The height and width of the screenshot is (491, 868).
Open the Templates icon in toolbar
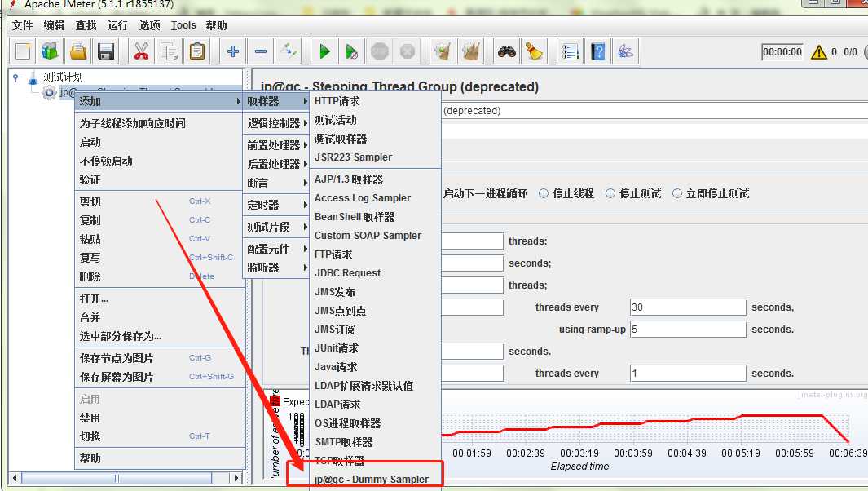51,51
